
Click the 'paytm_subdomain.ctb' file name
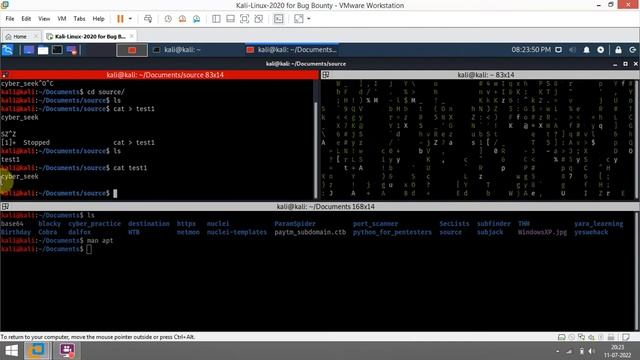point(310,232)
